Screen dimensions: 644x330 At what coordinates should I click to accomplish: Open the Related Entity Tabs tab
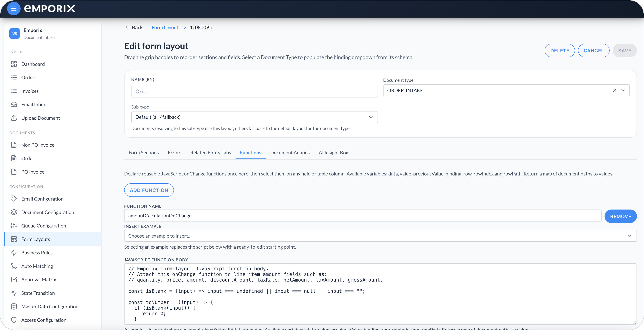tap(211, 153)
